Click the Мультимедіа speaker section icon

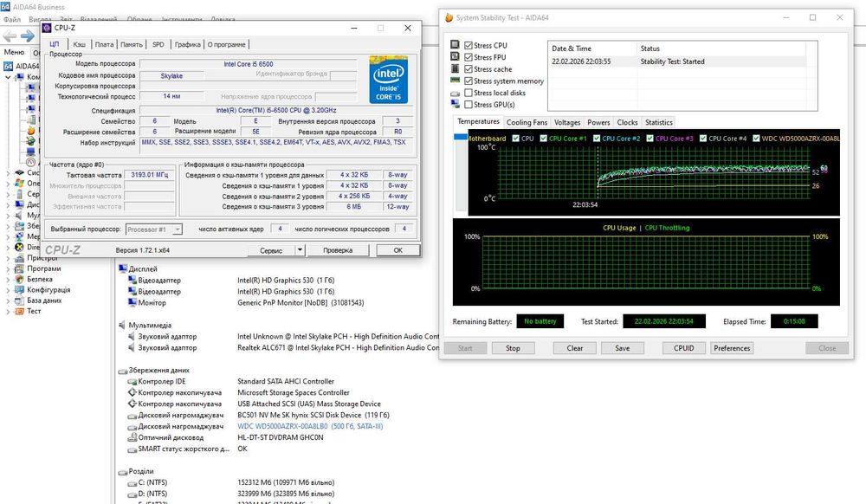click(123, 325)
